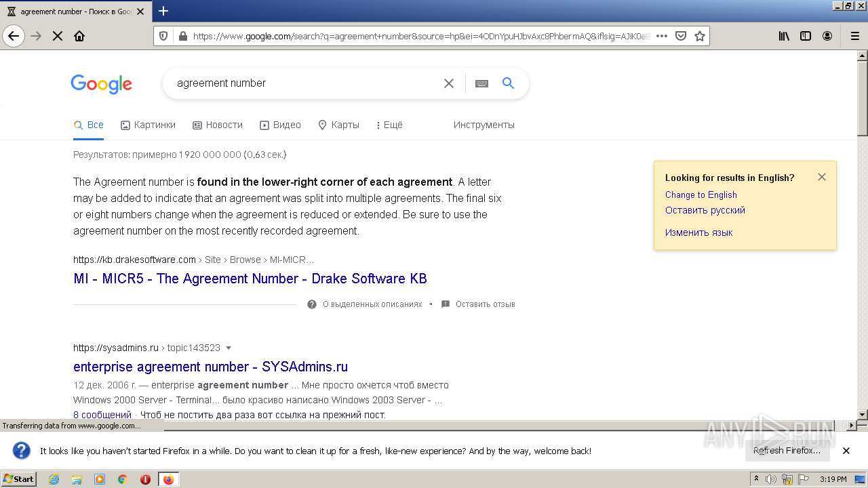Launch Opera from taskbar
Screen dimensions: 868x488
pyautogui.click(x=145, y=479)
